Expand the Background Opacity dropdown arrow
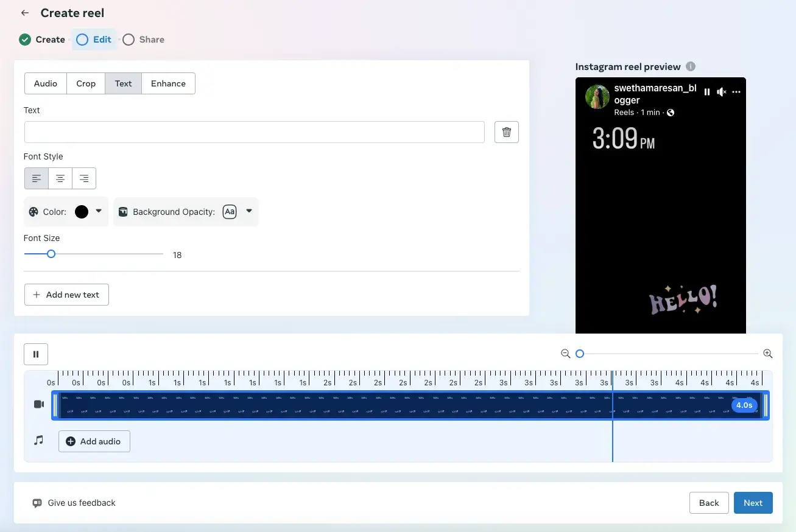Image resolution: width=796 pixels, height=532 pixels. pos(249,211)
